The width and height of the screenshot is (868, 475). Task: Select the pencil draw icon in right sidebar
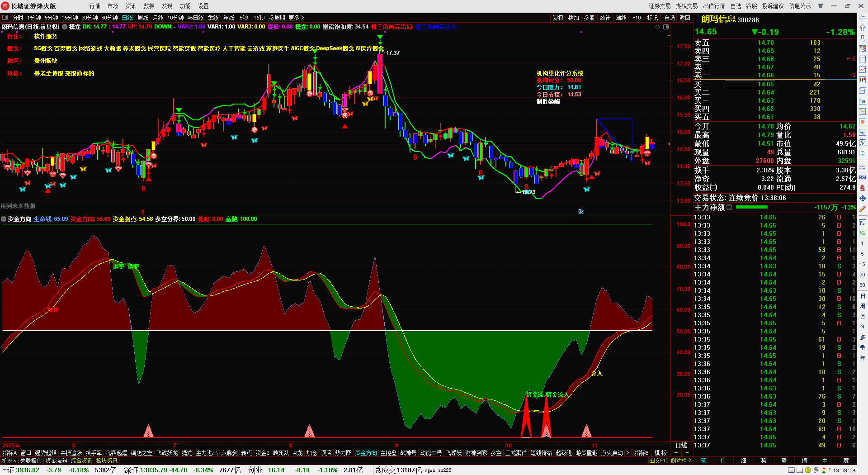pos(863,209)
